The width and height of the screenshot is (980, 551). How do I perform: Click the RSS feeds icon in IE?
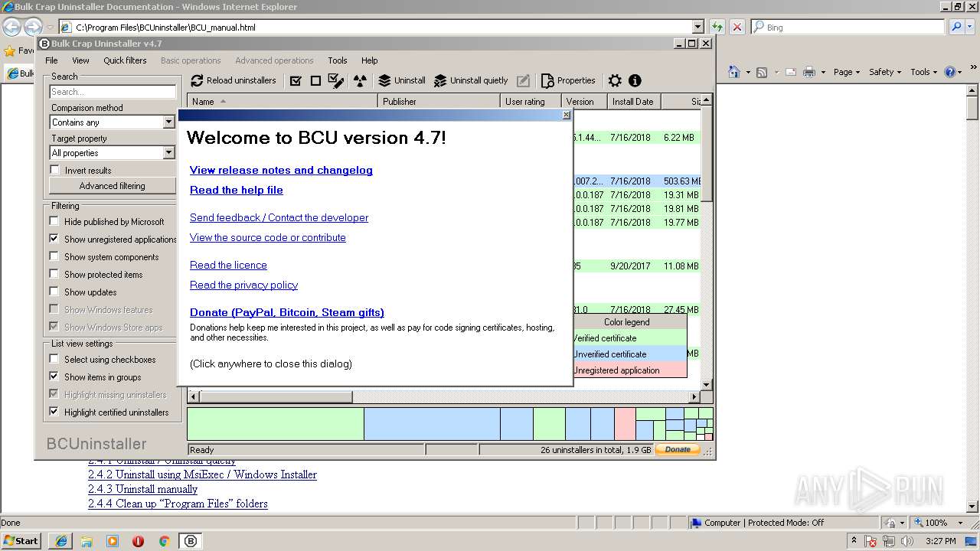click(x=762, y=72)
